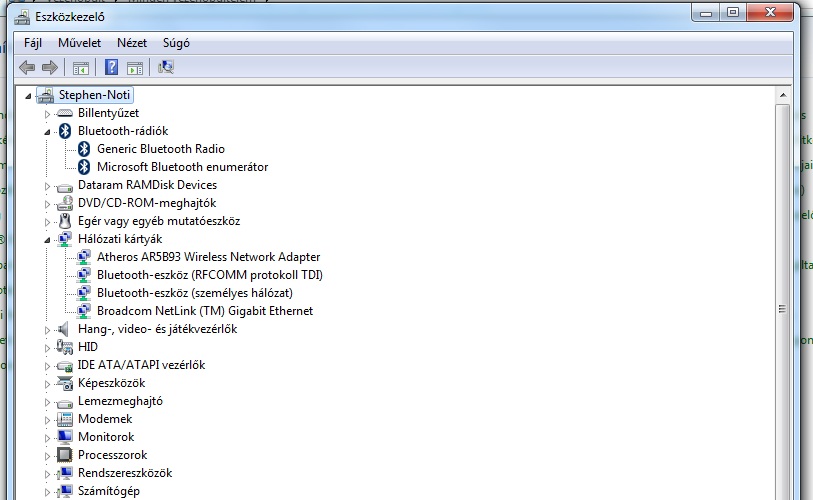Expand the HID category
This screenshot has height=500, width=813.
(47, 348)
